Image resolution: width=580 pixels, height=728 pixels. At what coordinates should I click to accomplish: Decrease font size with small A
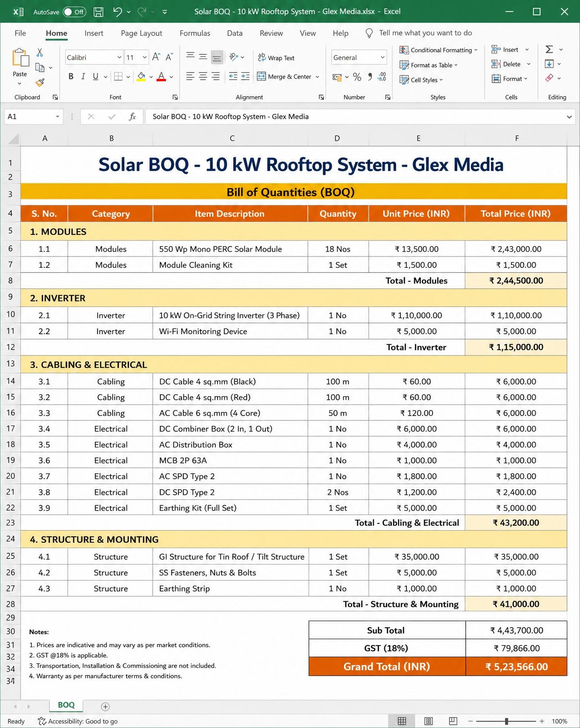[x=170, y=57]
